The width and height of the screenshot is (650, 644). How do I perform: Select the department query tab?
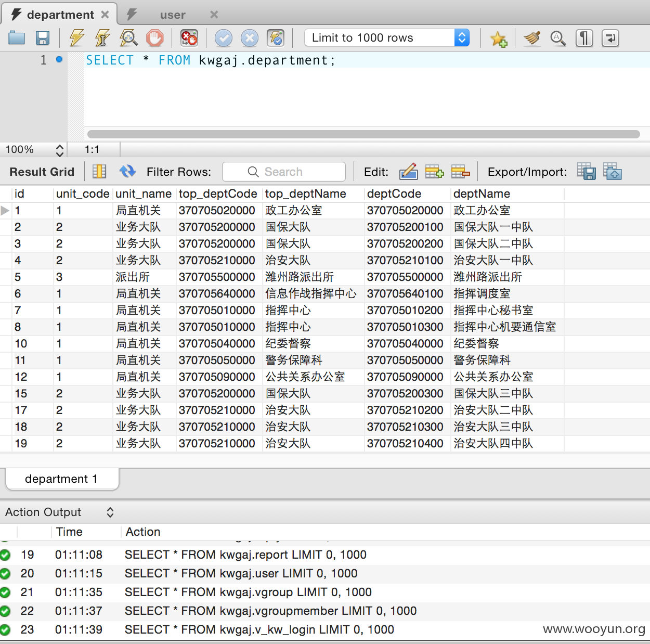coord(60,15)
